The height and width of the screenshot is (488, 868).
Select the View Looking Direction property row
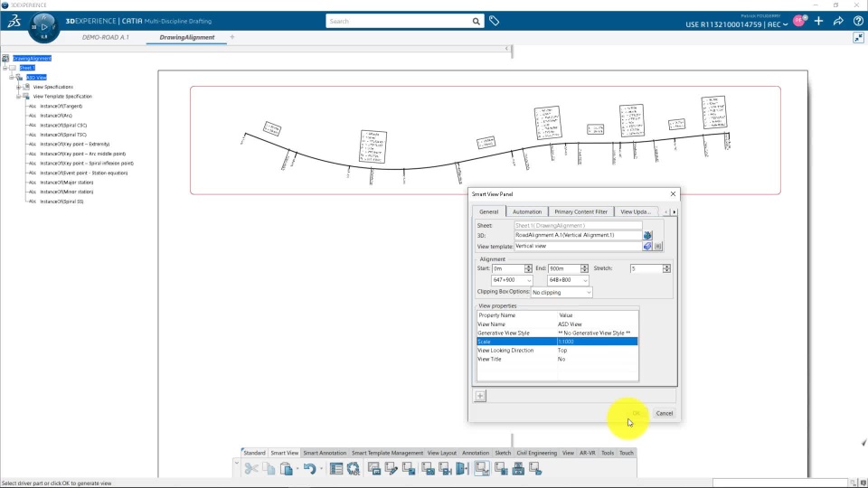coord(558,351)
